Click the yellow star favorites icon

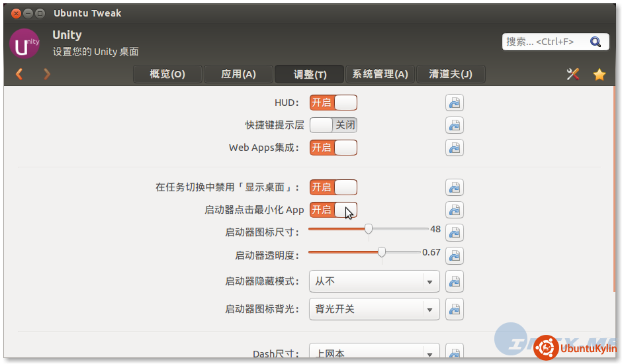[600, 74]
